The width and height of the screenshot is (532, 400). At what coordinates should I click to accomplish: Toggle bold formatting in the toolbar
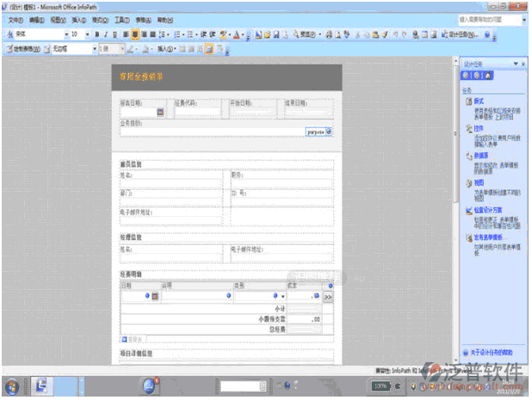96,34
